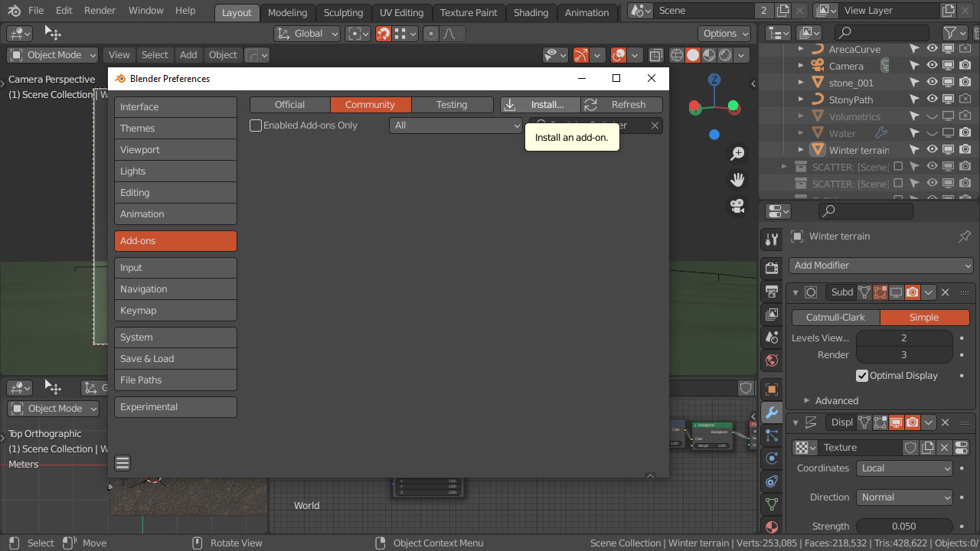This screenshot has height=551, width=980.
Task: Open the Material properties tab
Action: tap(771, 527)
